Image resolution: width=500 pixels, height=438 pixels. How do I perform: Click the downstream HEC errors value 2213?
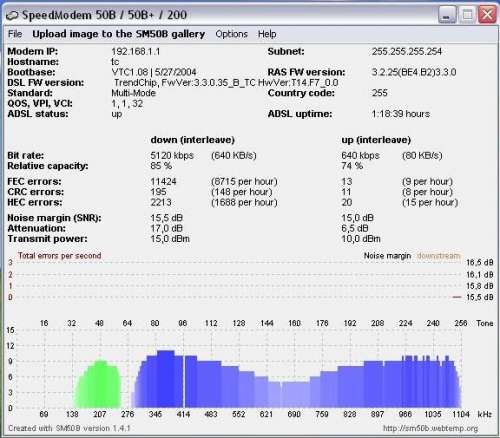161,202
